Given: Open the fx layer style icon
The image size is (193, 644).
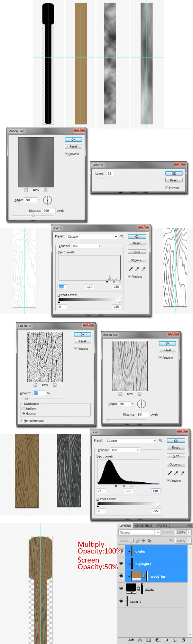Looking at the screenshot, I should pyautogui.click(x=140, y=639).
